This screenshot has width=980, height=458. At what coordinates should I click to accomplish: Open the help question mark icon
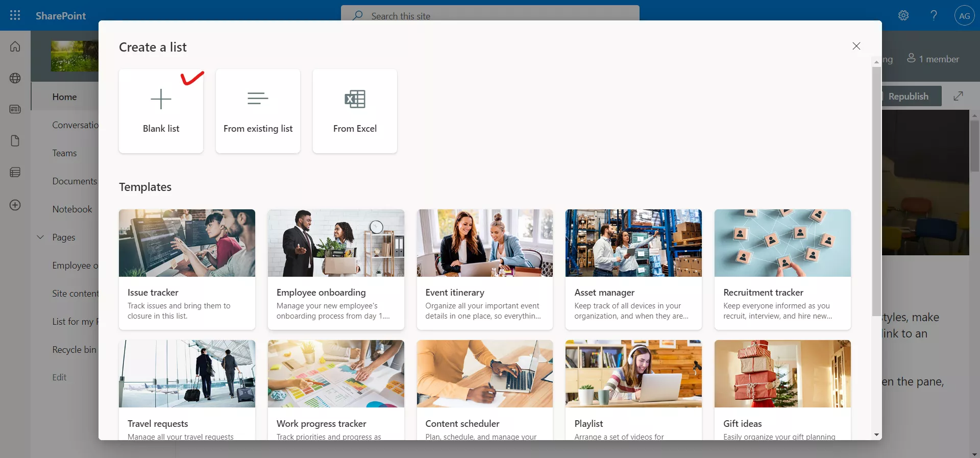click(934, 15)
